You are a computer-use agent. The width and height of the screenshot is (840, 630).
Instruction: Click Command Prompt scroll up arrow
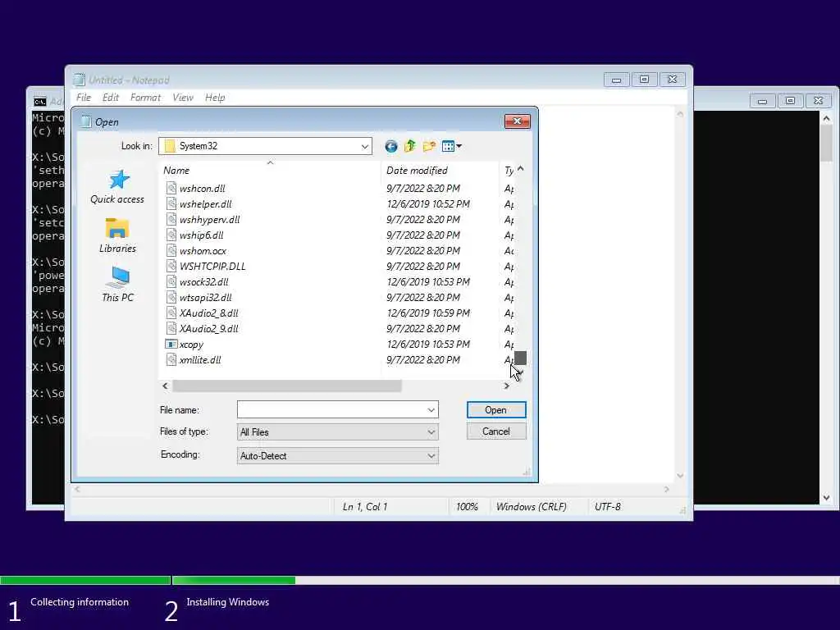coord(827,118)
